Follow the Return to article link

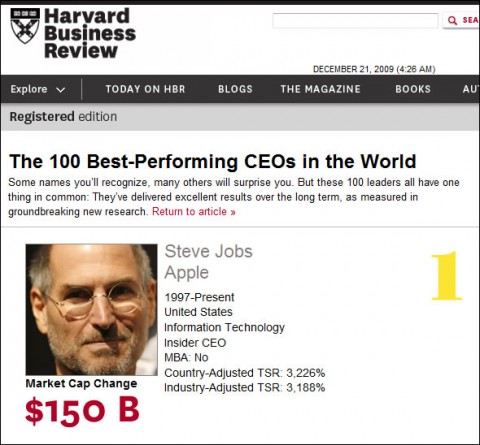(x=194, y=212)
